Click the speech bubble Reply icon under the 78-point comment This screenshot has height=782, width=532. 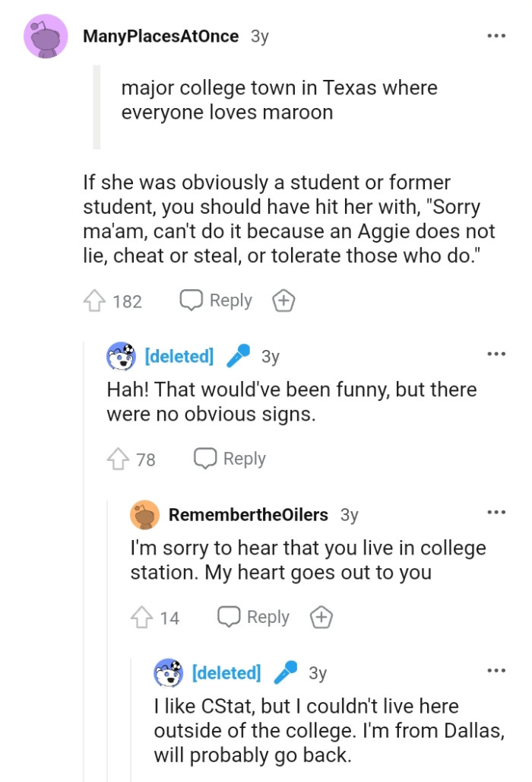coord(204,458)
